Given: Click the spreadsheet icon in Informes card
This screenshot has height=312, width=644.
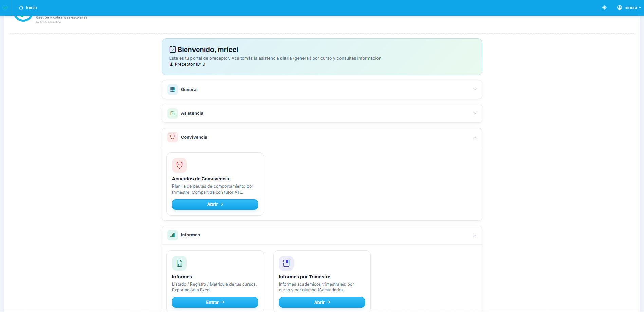Looking at the screenshot, I should coord(179,263).
